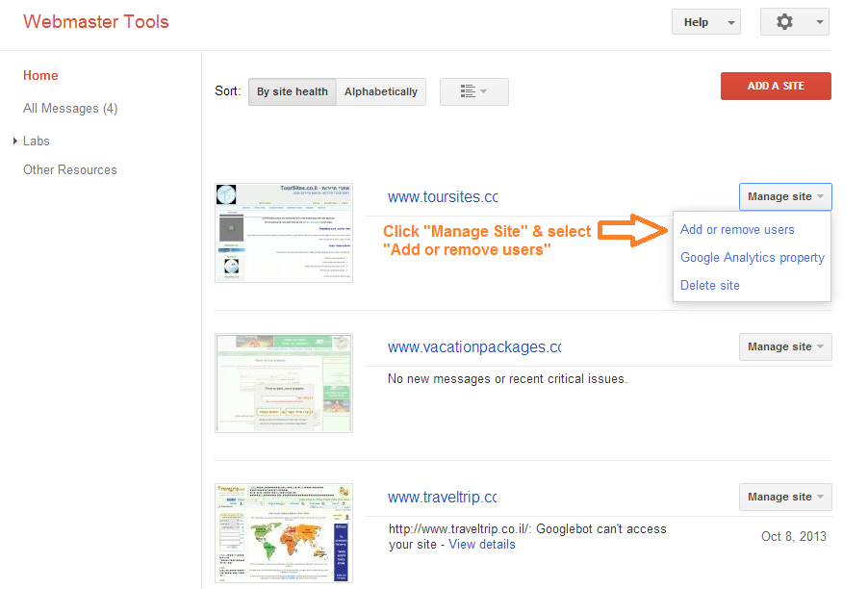The image size is (868, 589).
Task: Open Manage site menu for www.traveltrip
Action: [785, 498]
